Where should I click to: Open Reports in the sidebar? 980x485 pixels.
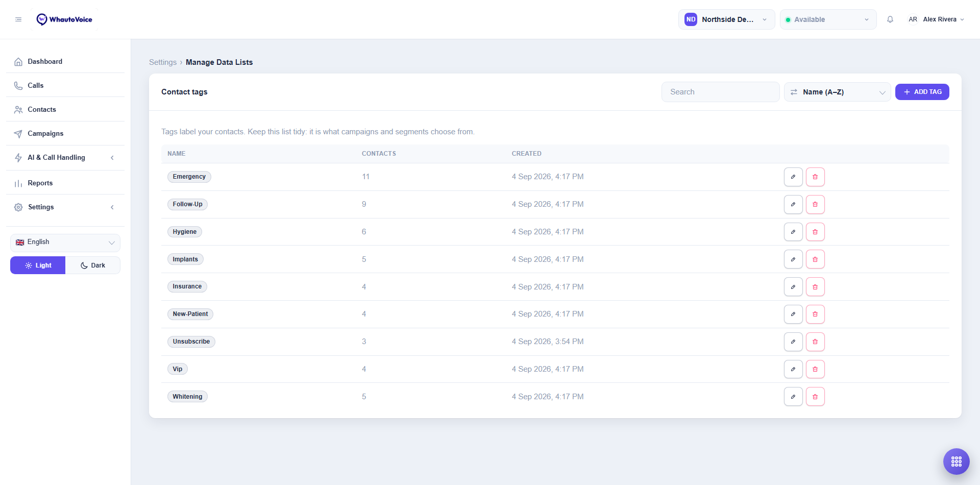(65, 183)
